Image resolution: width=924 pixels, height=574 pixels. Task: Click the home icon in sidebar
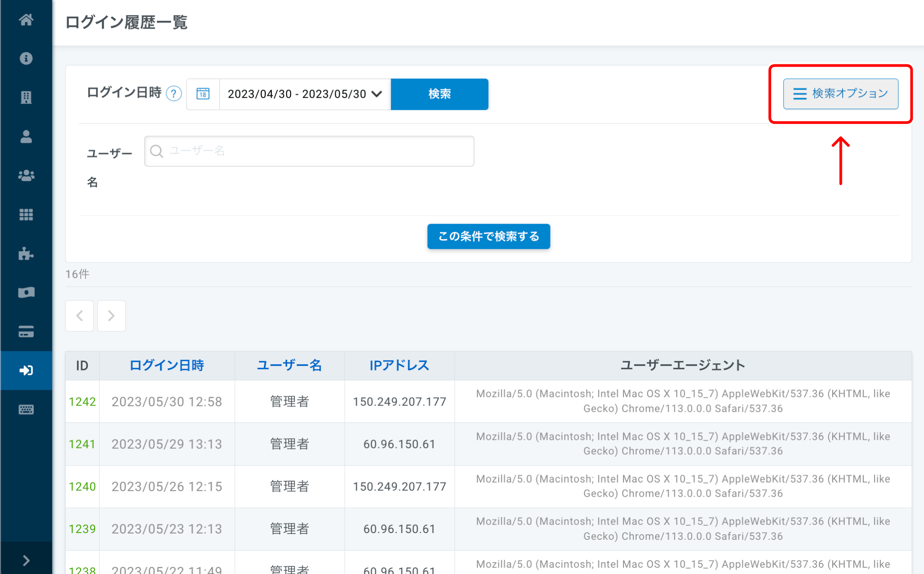(26, 20)
